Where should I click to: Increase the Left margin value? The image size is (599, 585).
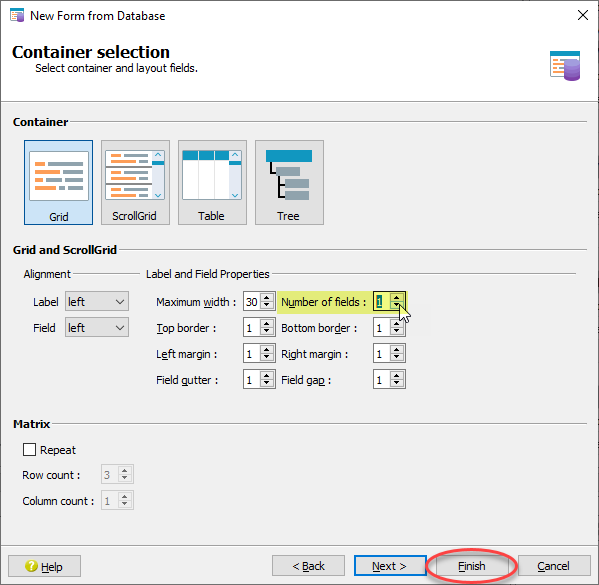(267, 350)
